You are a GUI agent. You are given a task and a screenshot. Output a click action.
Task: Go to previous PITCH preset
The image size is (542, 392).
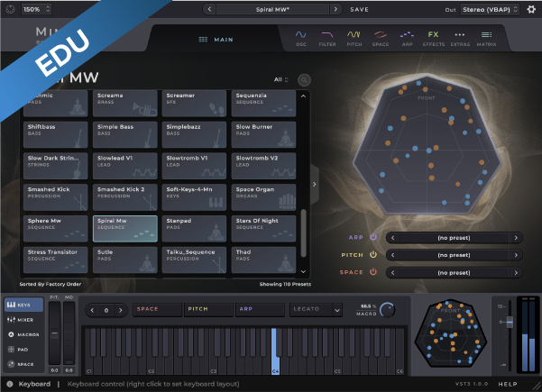[392, 255]
